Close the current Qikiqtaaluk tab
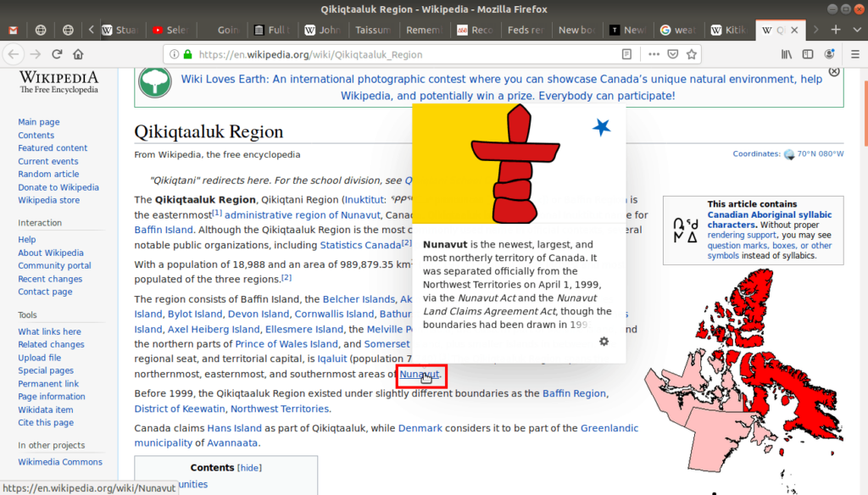This screenshot has height=495, width=868. tap(794, 30)
